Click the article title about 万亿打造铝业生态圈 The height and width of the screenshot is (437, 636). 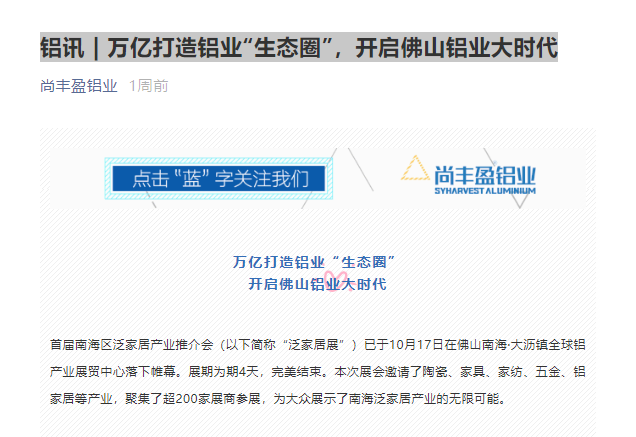pos(299,47)
